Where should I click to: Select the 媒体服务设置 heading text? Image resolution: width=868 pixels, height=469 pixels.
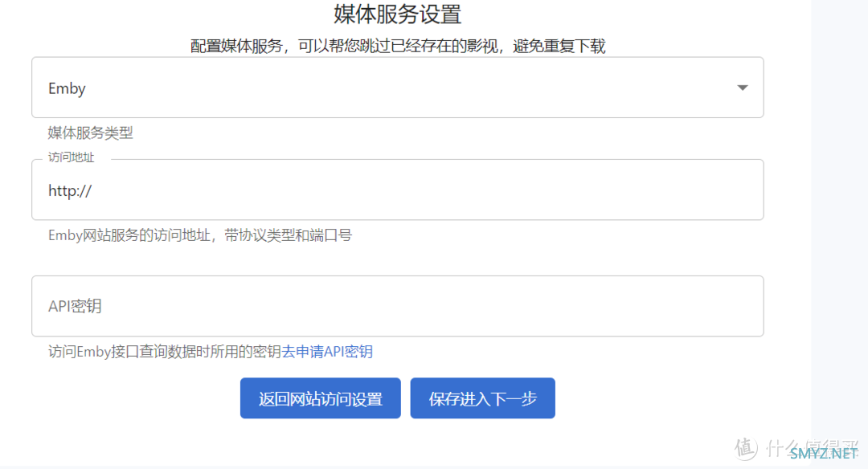[398, 14]
